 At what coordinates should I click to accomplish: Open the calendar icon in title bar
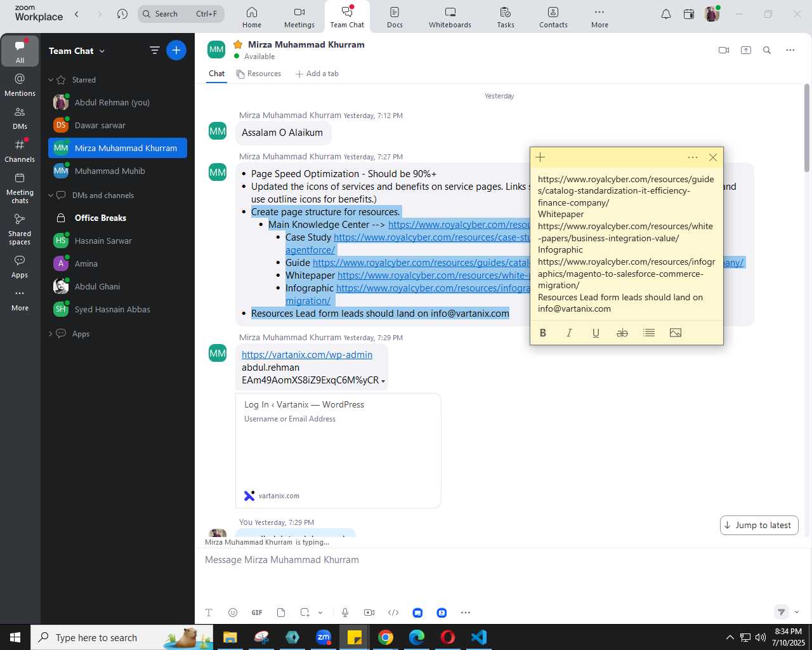(688, 14)
